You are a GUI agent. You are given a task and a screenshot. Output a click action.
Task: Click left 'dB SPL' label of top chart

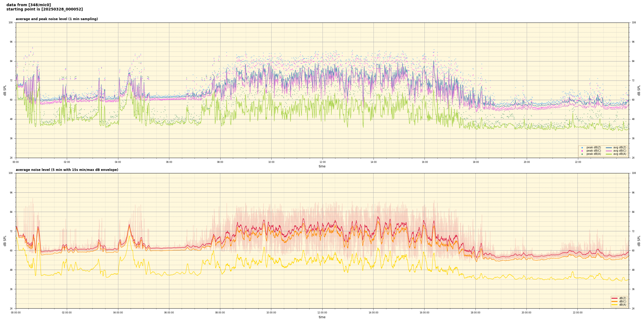tap(5, 90)
